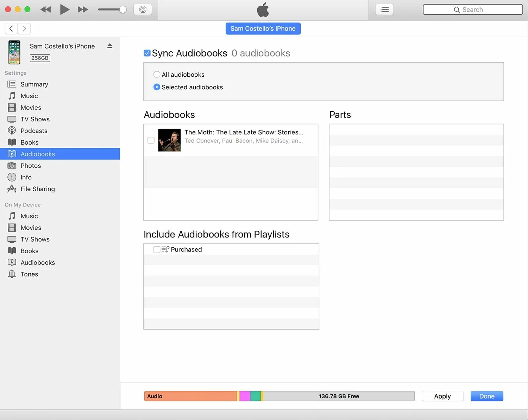This screenshot has height=420, width=528.
Task: Open Music under Settings
Action: [60, 96]
